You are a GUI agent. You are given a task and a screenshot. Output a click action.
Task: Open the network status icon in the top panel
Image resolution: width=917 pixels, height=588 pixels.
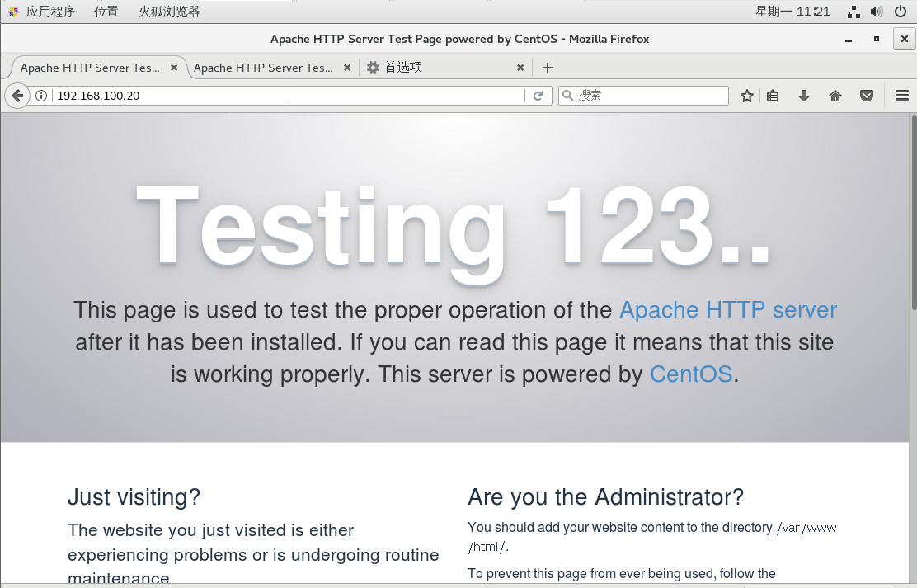[x=854, y=12]
